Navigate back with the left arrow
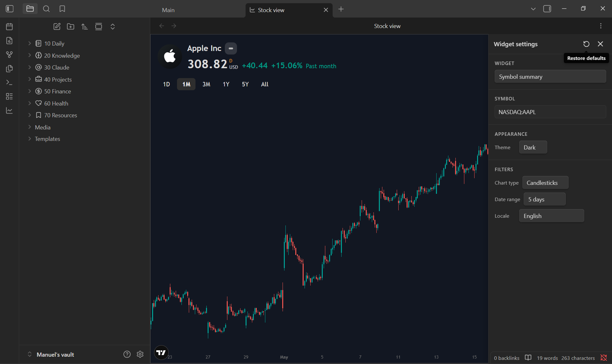Image resolution: width=612 pixels, height=364 pixels. coord(162,26)
